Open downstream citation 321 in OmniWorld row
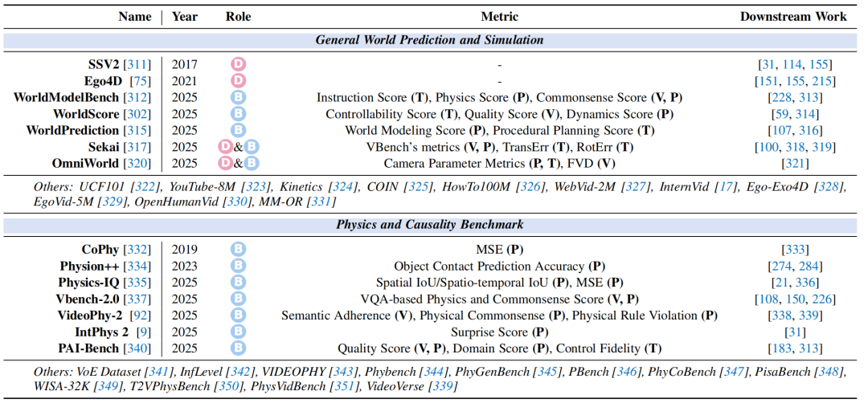Screen dimensions: 868x403 (794, 165)
